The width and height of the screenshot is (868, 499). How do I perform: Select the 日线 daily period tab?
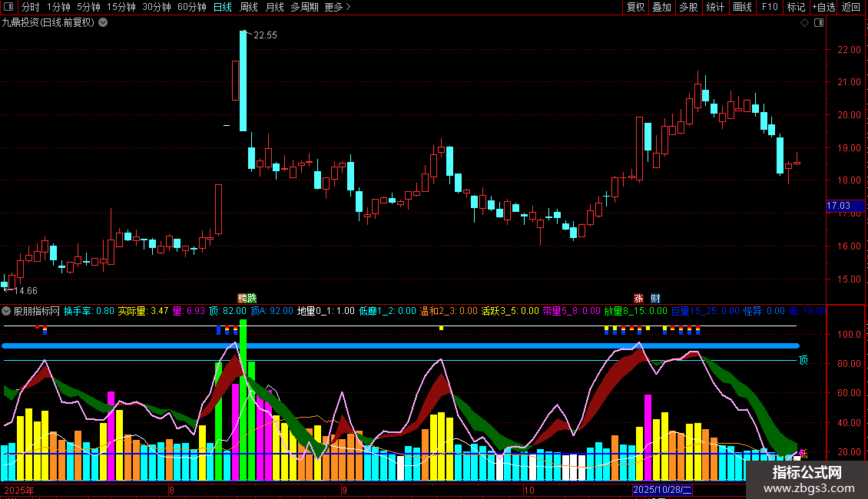pyautogui.click(x=223, y=7)
